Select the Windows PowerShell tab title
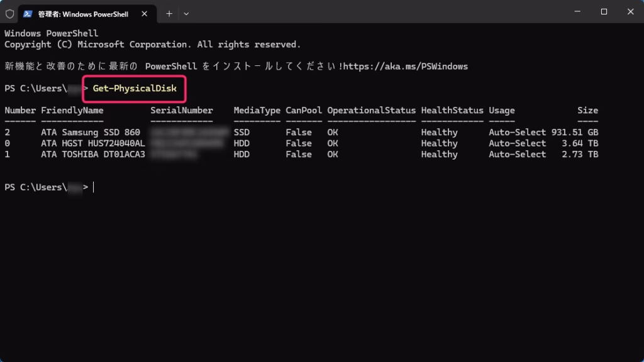Image resolution: width=644 pixels, height=362 pixels. 83,13
